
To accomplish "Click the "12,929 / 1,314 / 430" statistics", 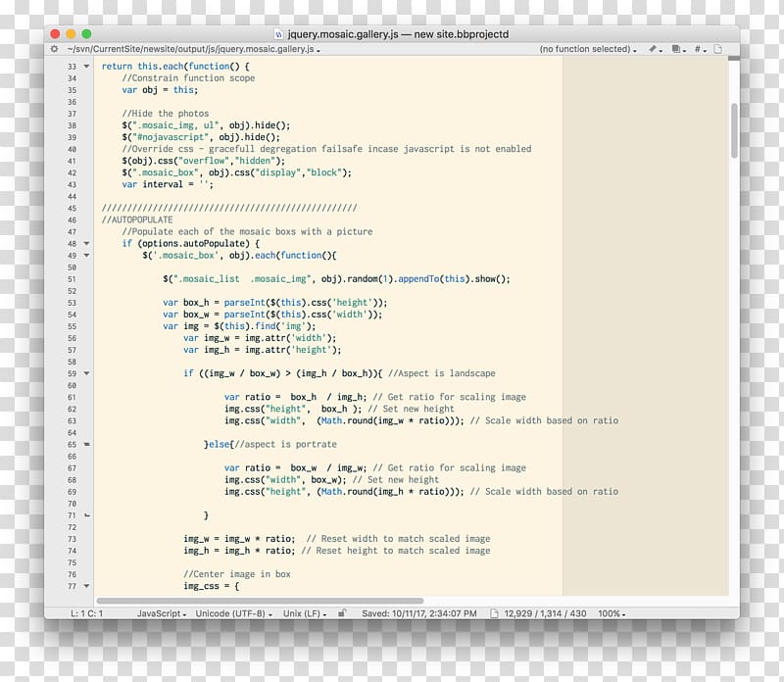I will point(545,613).
